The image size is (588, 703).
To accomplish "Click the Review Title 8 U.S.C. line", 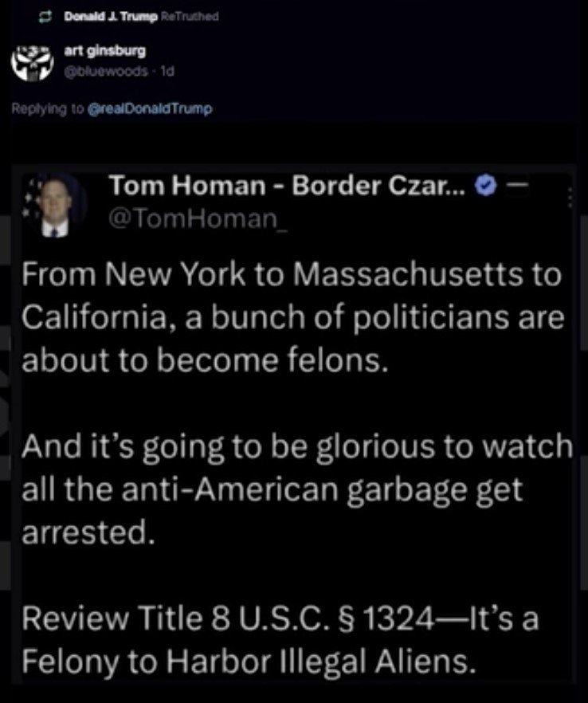I will click(x=280, y=619).
